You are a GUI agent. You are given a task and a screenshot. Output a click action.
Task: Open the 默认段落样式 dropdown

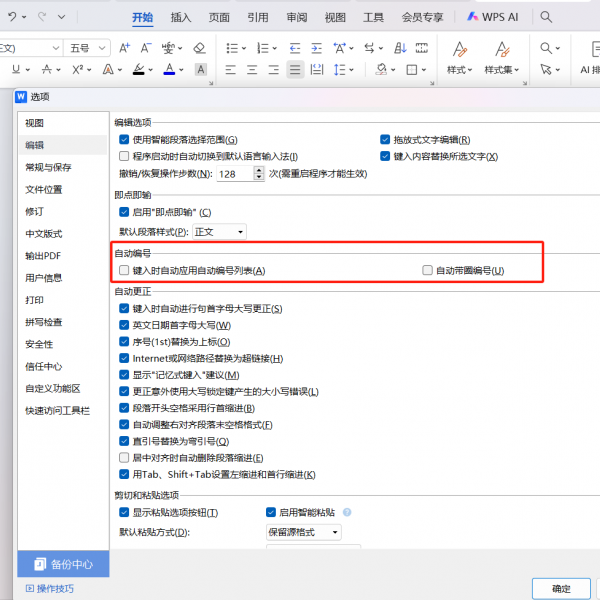219,232
